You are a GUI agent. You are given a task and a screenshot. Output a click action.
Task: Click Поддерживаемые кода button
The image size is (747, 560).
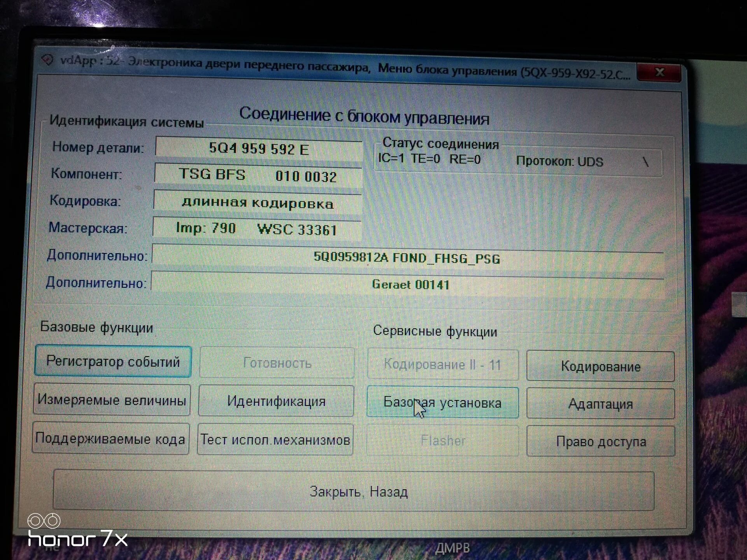pos(110,439)
